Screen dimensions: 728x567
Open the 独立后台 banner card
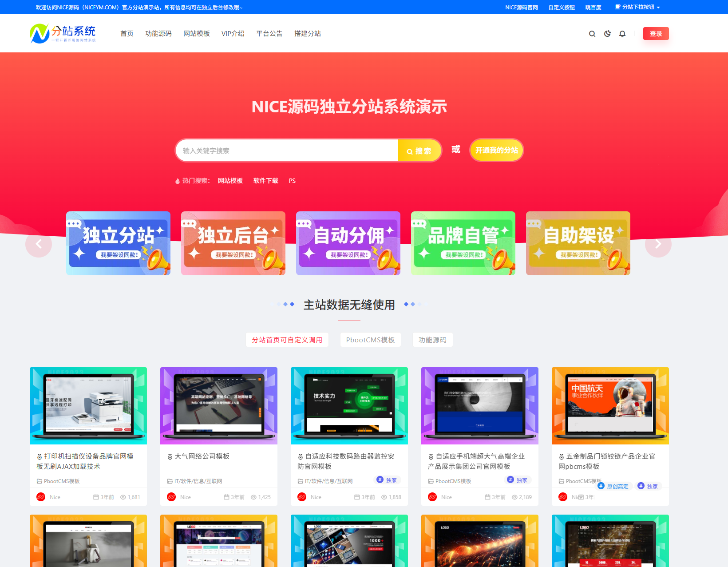click(233, 243)
